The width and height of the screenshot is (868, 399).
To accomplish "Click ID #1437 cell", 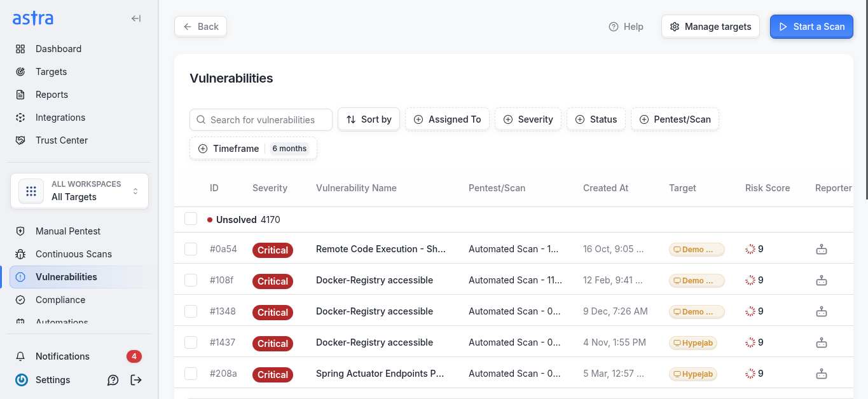I will point(223,342).
